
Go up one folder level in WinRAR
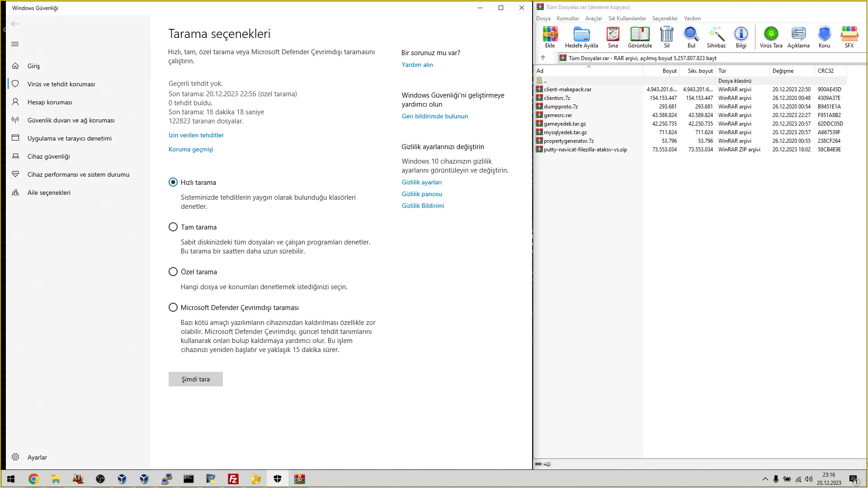(x=543, y=58)
